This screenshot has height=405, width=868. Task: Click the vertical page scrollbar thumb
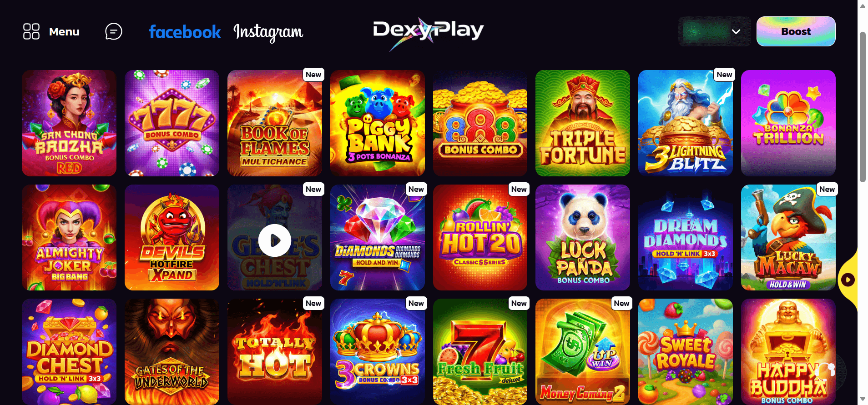pos(863,107)
